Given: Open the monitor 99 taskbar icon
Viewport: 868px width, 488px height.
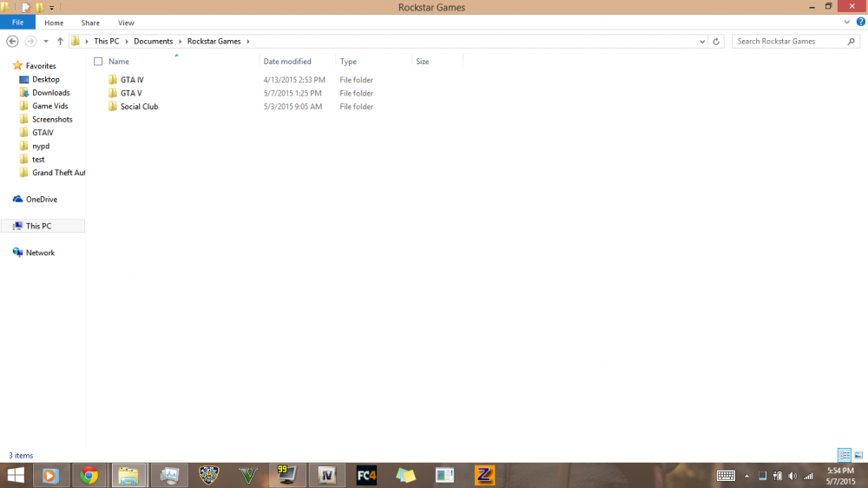Looking at the screenshot, I should coord(286,475).
